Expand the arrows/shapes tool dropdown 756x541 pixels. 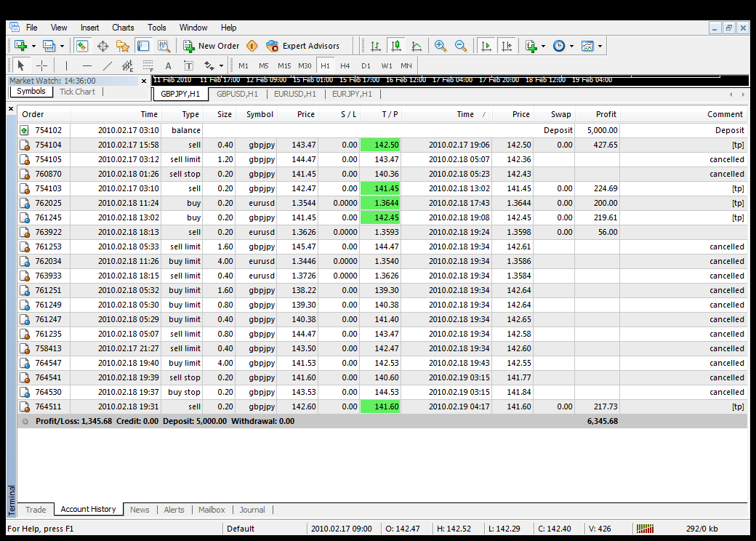point(220,65)
